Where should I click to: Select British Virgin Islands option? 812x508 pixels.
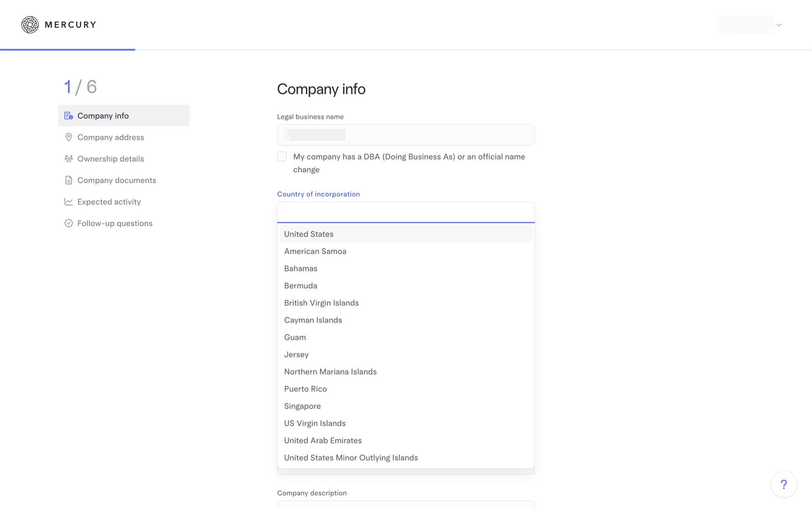point(406,303)
